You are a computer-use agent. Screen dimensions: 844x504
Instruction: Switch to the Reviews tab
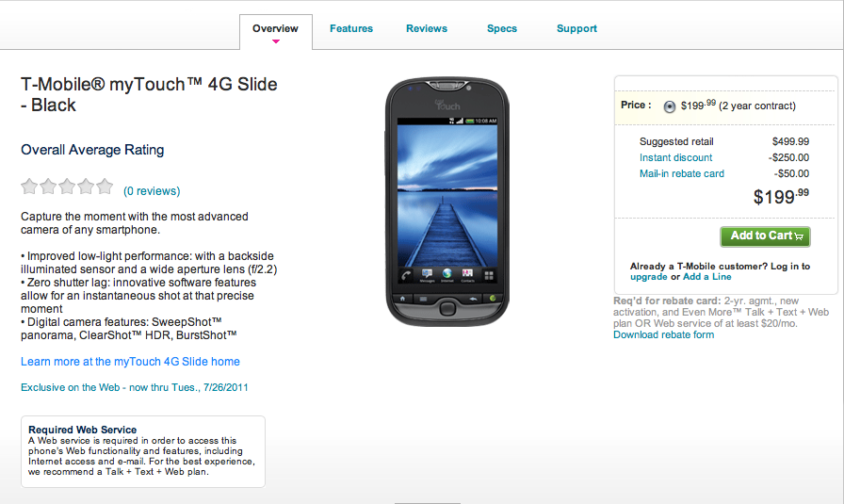pos(427,28)
